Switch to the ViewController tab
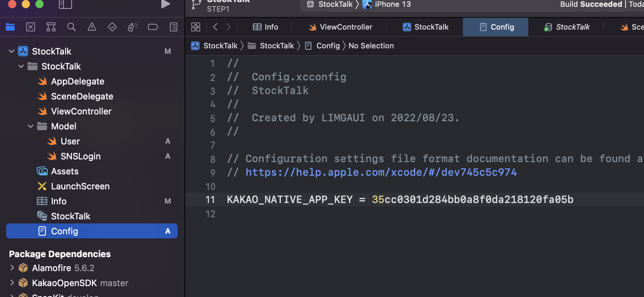This screenshot has height=297, width=644. (340, 27)
